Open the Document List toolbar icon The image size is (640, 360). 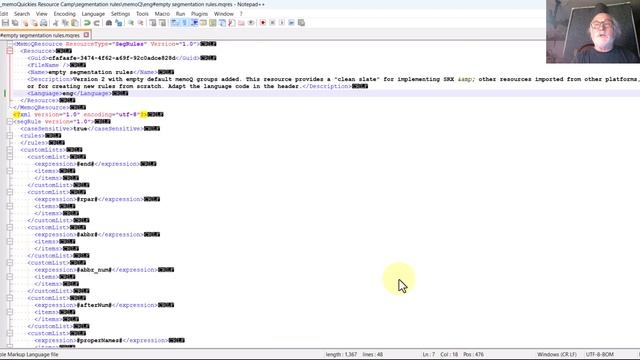pos(222,23)
